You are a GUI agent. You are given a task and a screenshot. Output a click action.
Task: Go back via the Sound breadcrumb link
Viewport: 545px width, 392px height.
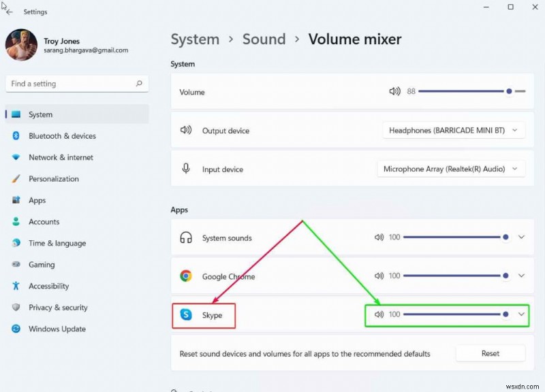pos(264,39)
